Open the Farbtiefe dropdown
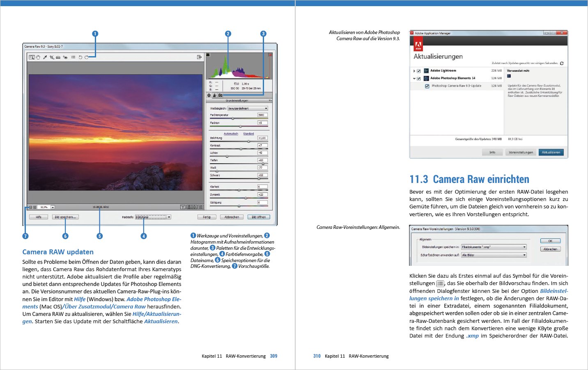Image resolution: width=588 pixels, height=370 pixels. coord(153,217)
